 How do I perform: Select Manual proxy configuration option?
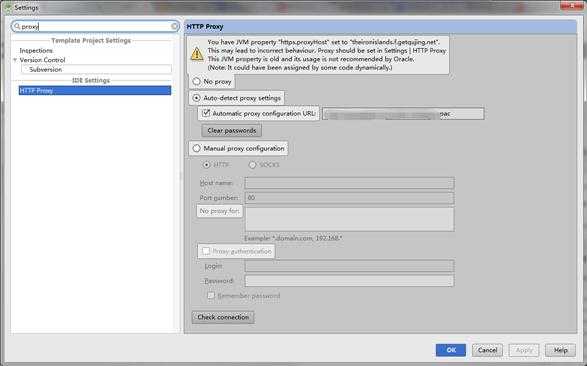tap(197, 149)
